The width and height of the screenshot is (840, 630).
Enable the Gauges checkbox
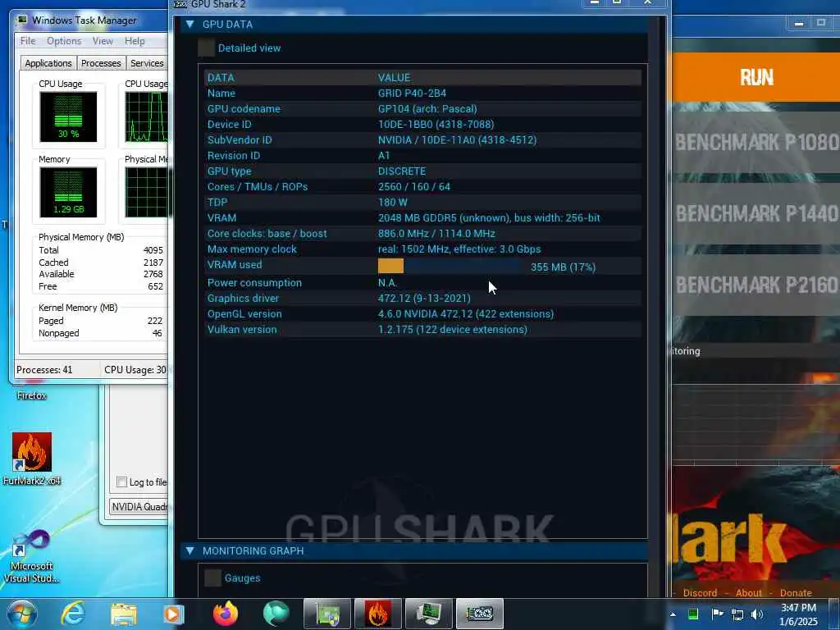coord(212,577)
